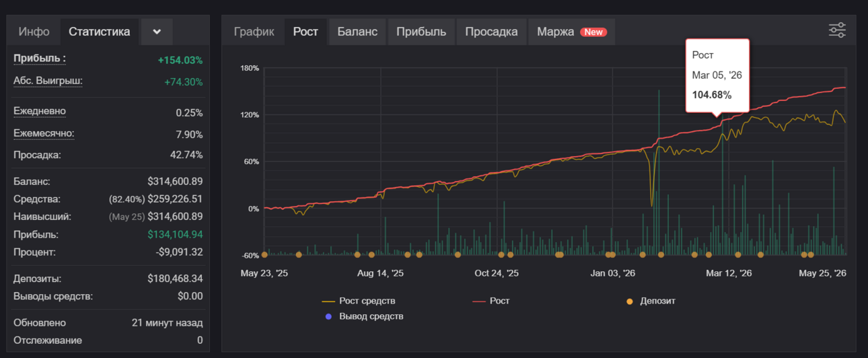
Task: Toggle the Рост средств legend series
Action: click(359, 301)
